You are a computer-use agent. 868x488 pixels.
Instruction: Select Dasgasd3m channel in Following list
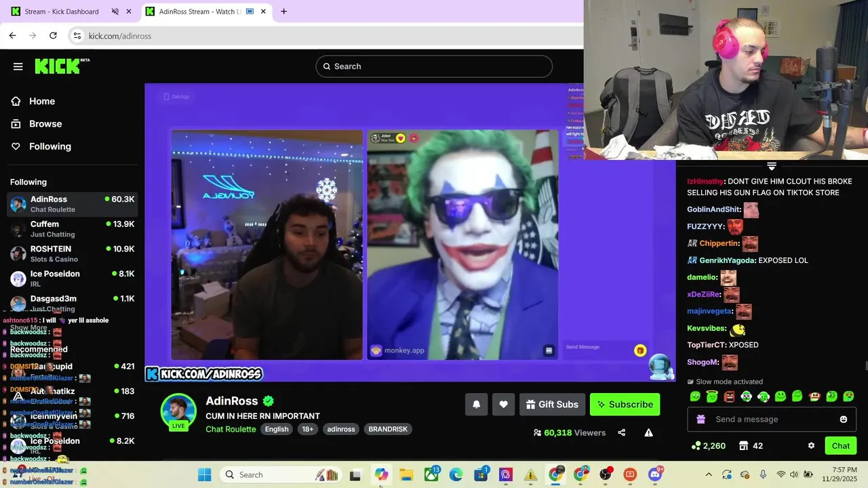[72, 303]
